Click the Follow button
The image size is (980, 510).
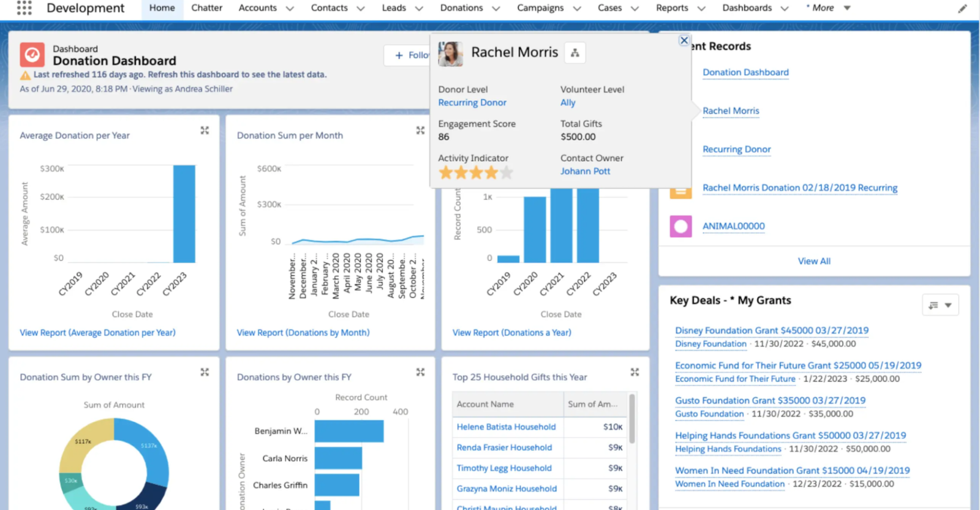tap(407, 55)
